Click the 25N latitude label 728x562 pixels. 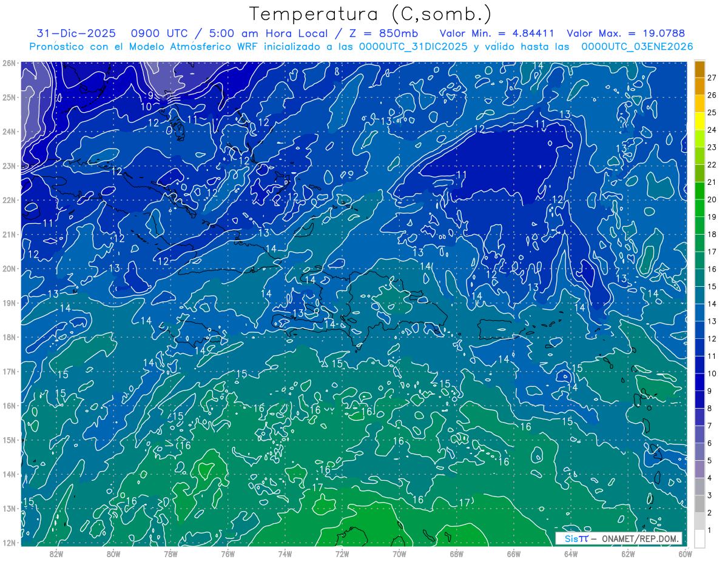9,97
